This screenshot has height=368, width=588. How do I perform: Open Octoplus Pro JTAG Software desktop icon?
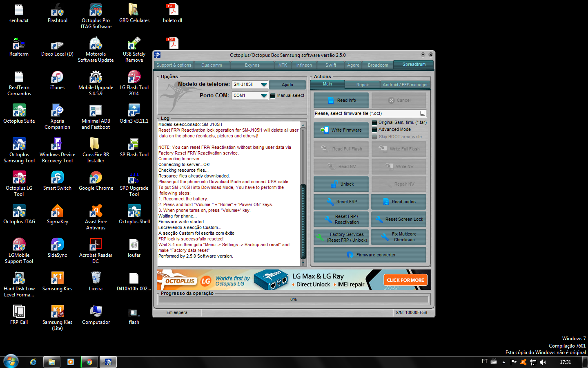96,16
